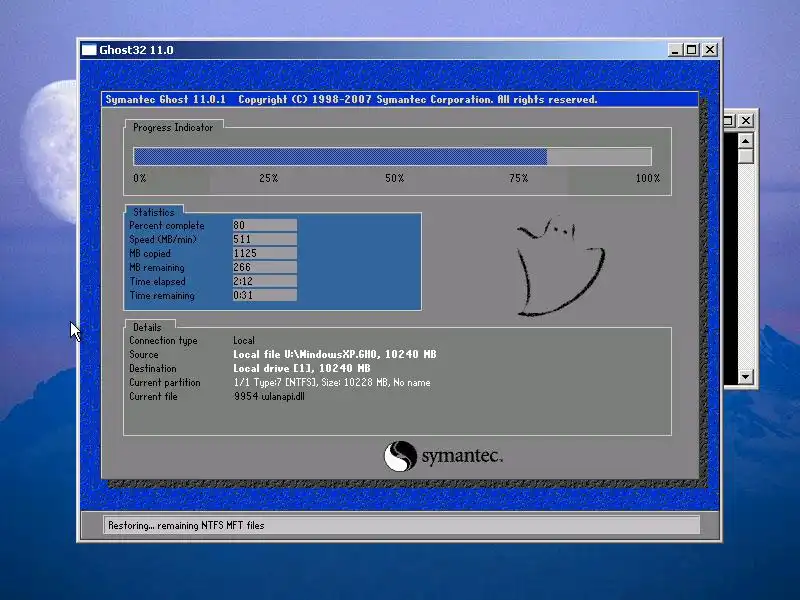The height and width of the screenshot is (600, 800).
Task: Click the 25% progress marker label
Action: point(268,178)
